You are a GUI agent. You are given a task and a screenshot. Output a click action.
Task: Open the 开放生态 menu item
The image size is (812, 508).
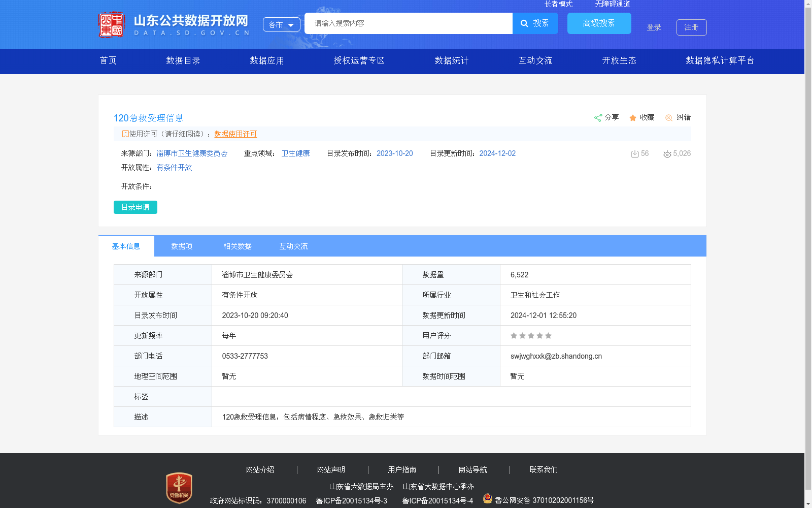coord(619,60)
